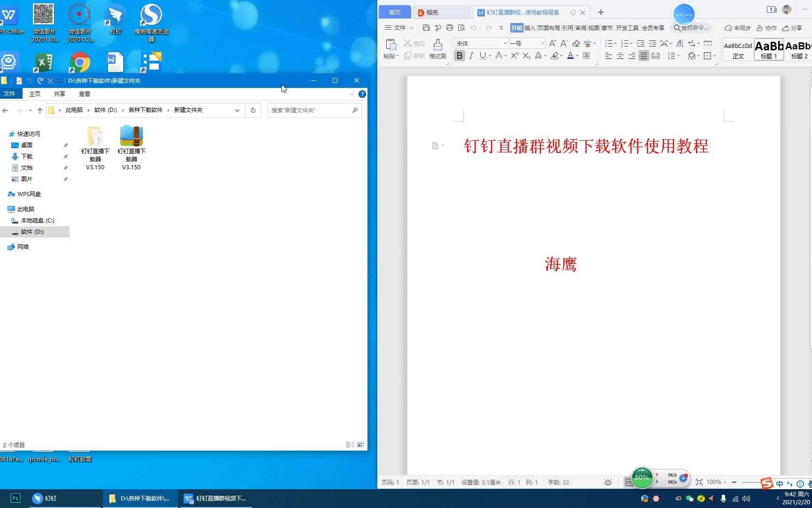Open the 主页 tab in File Explorer
The width and height of the screenshot is (812, 508).
35,94
